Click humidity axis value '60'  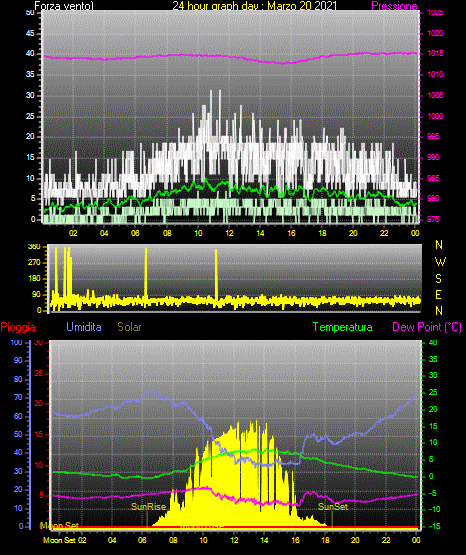pyautogui.click(x=18, y=416)
